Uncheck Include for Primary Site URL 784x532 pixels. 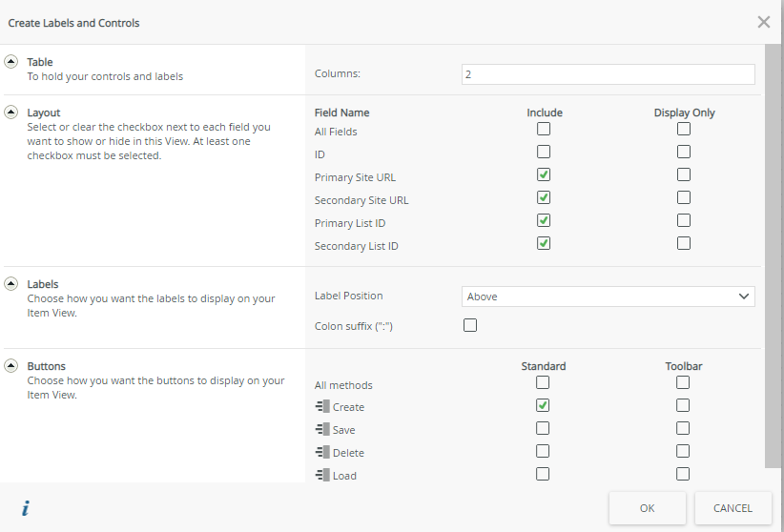(544, 174)
